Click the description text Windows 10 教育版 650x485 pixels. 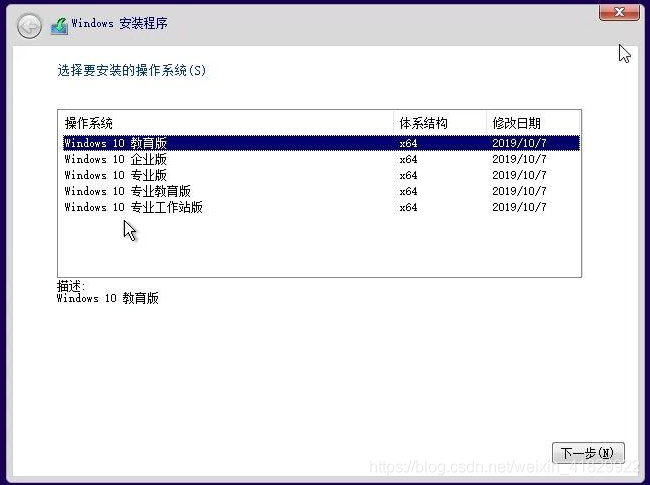click(x=108, y=298)
